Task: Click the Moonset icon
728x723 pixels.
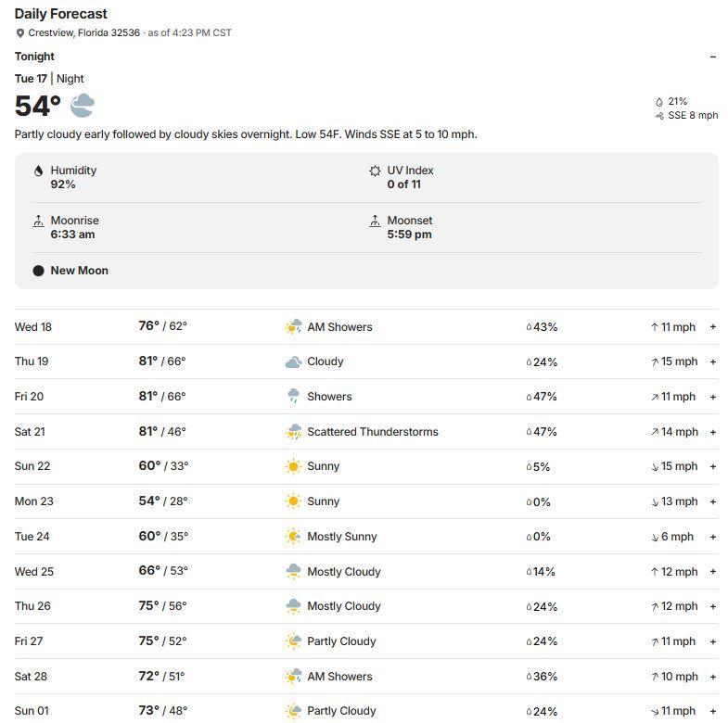Action: (375, 222)
